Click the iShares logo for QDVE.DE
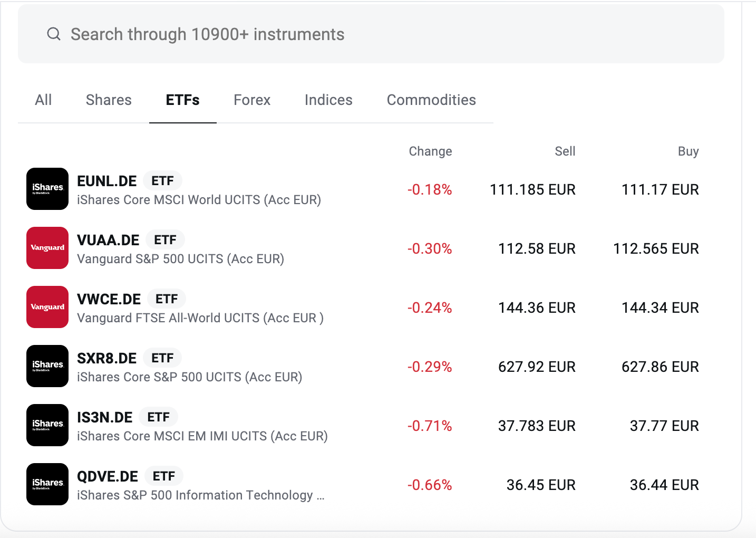The height and width of the screenshot is (538, 756). pyautogui.click(x=47, y=484)
